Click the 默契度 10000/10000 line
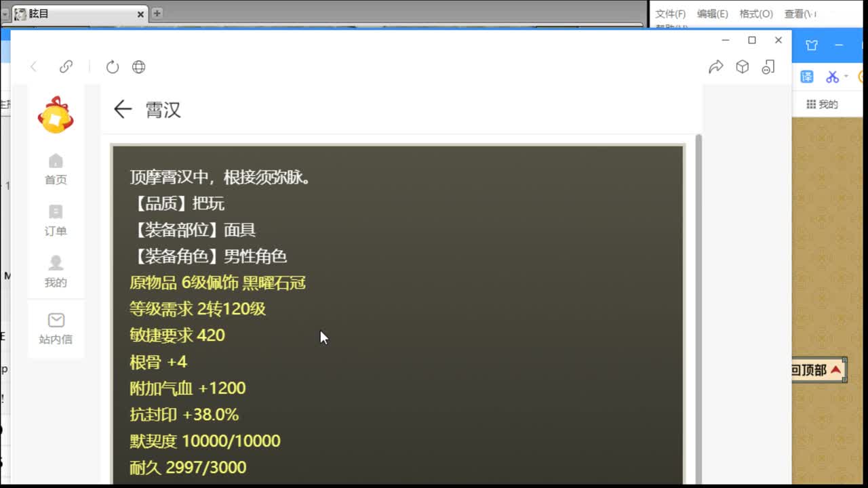 205,441
